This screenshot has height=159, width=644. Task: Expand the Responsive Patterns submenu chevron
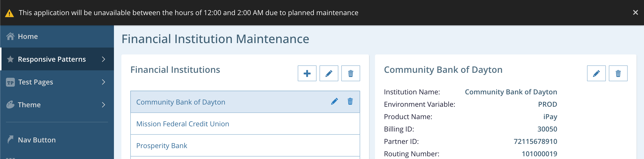[x=104, y=59]
